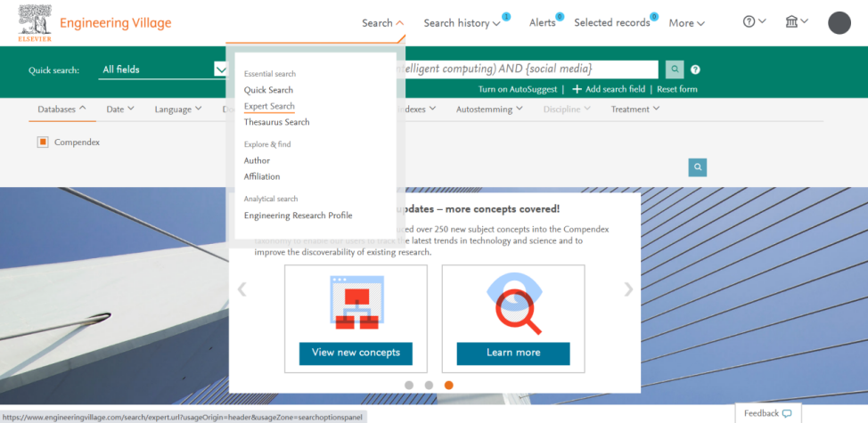
Task: Click the Analytical search heading text
Action: 271,199
